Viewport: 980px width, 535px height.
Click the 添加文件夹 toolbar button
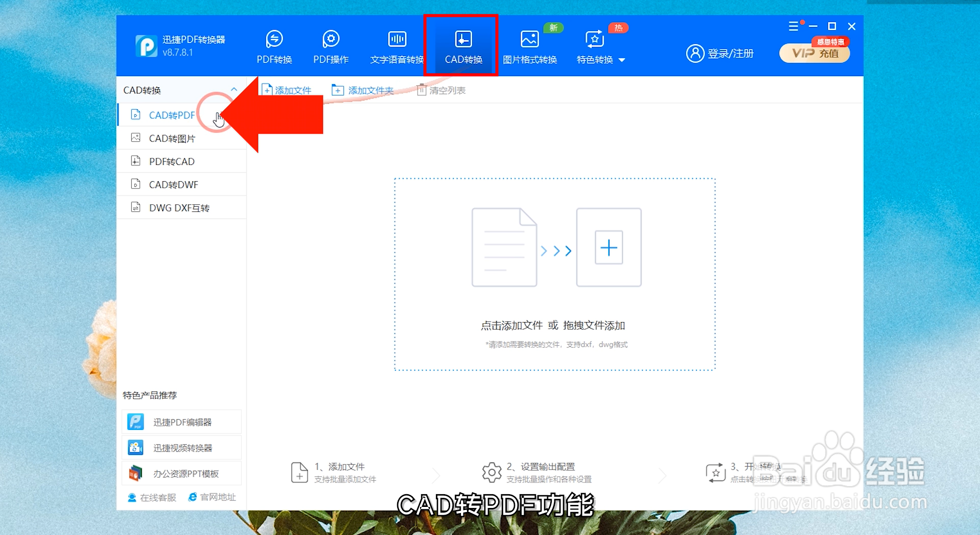click(362, 90)
